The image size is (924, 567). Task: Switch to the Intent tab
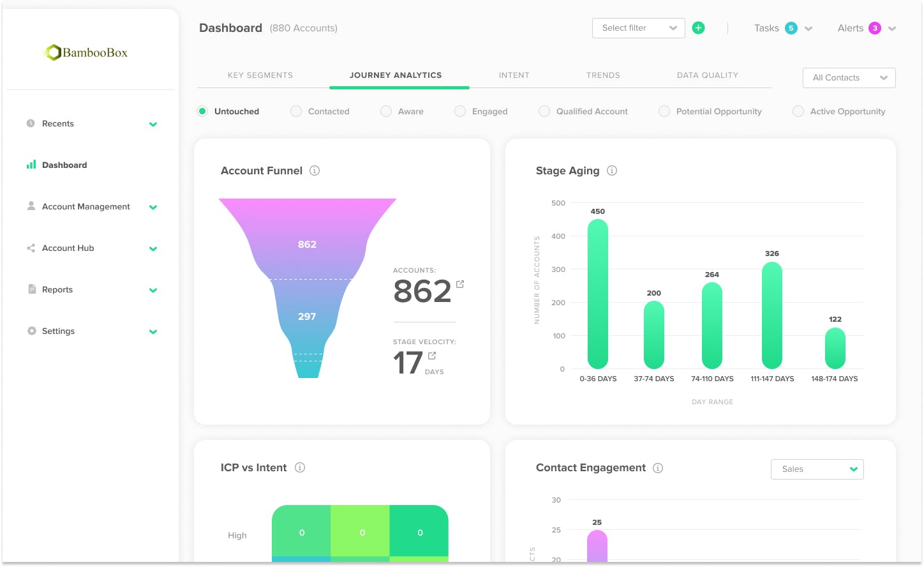click(514, 75)
